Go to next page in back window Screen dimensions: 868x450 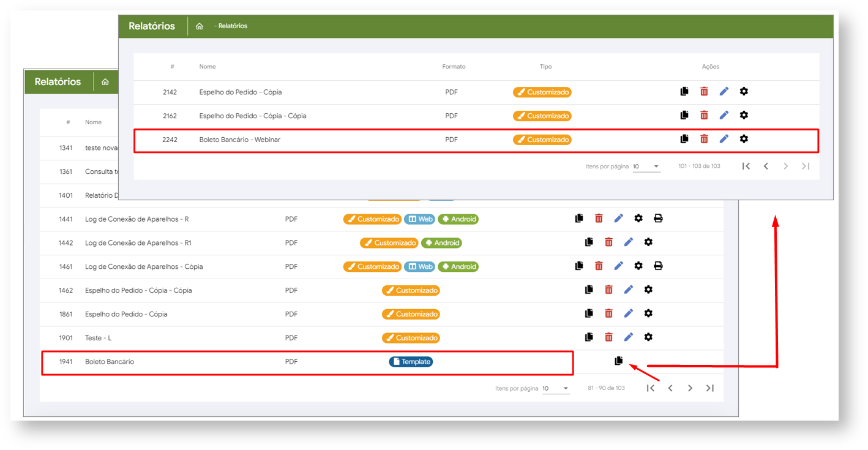pyautogui.click(x=690, y=388)
